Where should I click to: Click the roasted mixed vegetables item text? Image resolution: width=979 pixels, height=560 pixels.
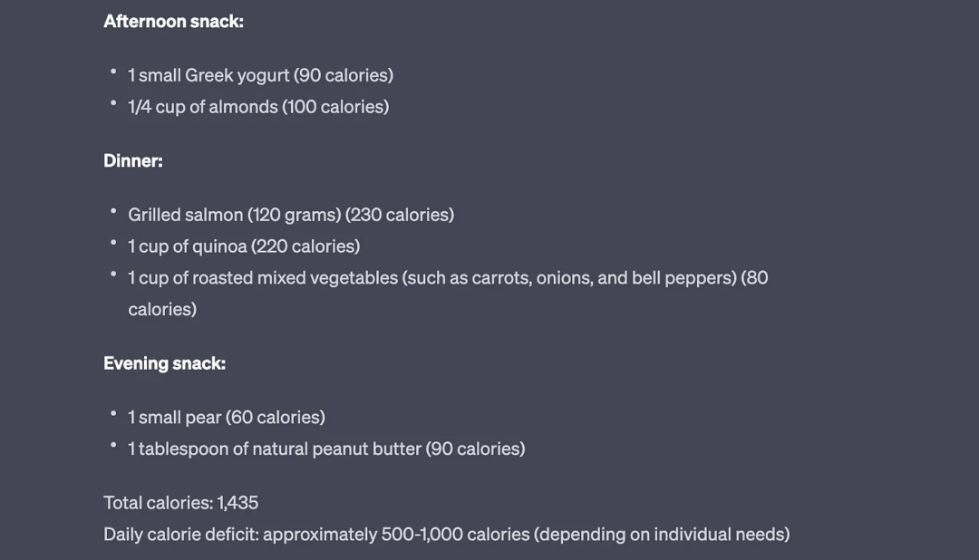[448, 278]
